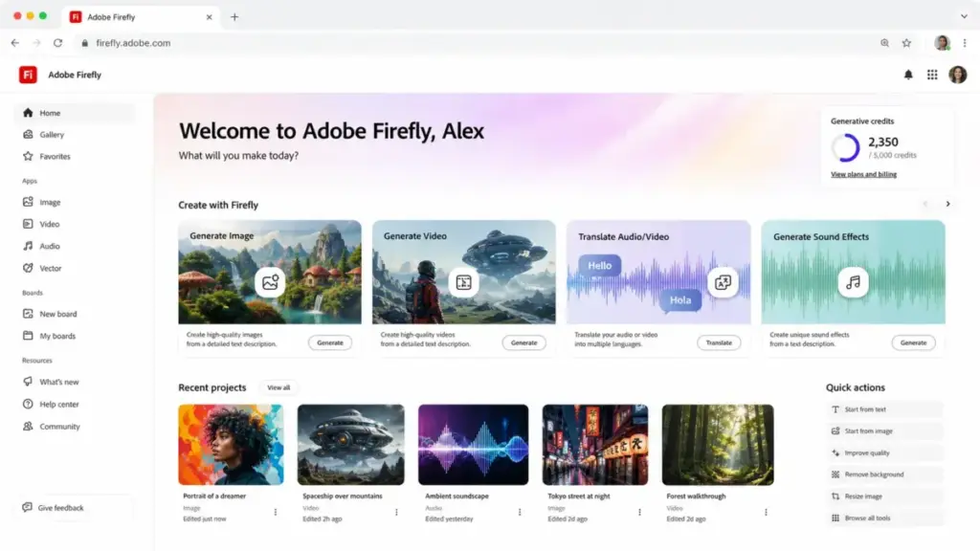Open the apps grid launcher
The height and width of the screenshot is (551, 980).
[x=932, y=75]
